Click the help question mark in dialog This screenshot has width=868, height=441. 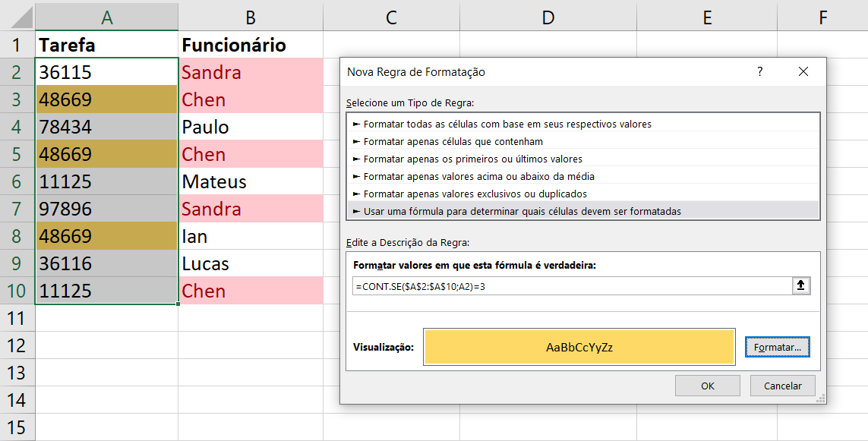point(759,71)
